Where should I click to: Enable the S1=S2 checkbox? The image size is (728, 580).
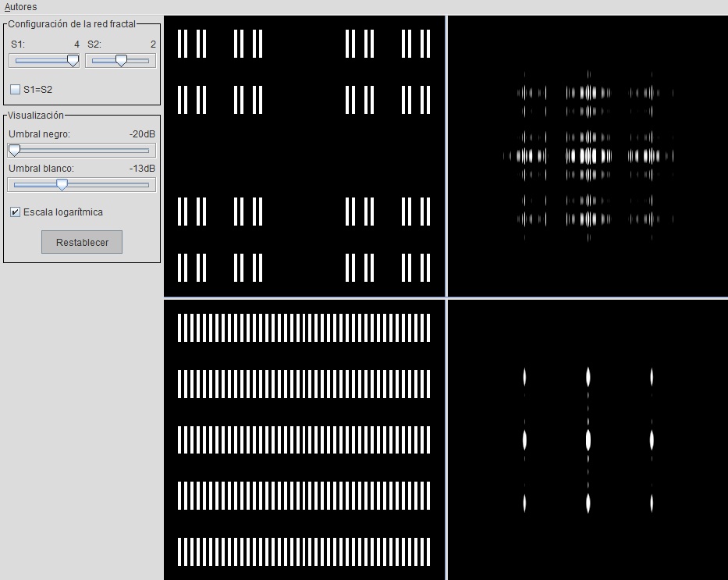(16, 90)
